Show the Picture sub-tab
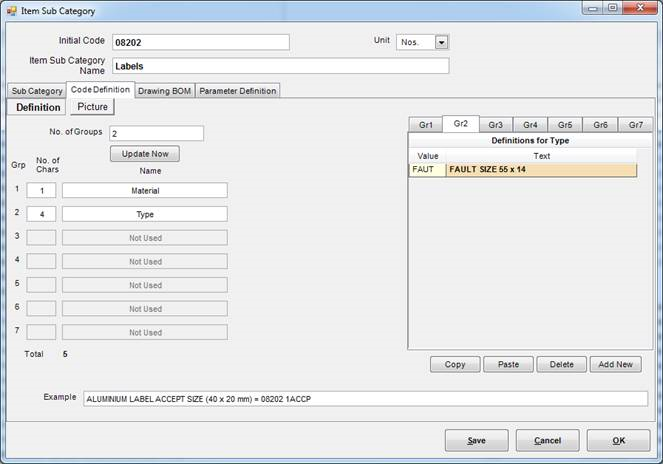The height and width of the screenshot is (464, 663). tap(92, 107)
